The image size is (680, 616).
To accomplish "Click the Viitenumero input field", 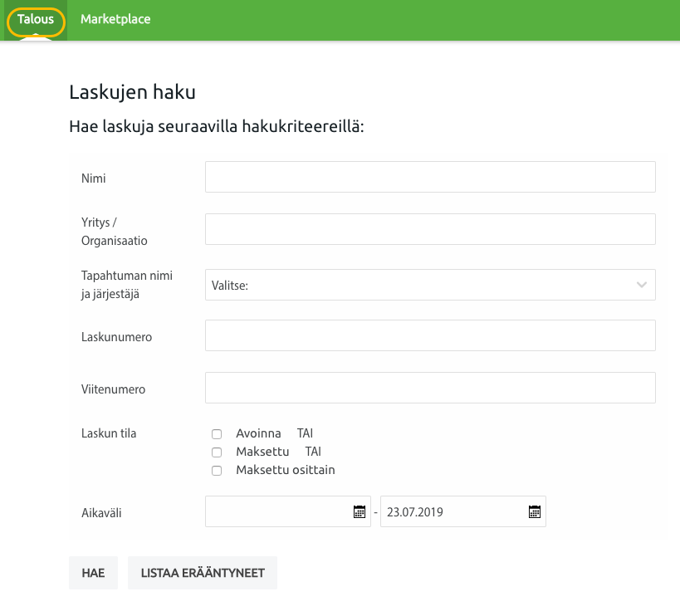I will (430, 388).
